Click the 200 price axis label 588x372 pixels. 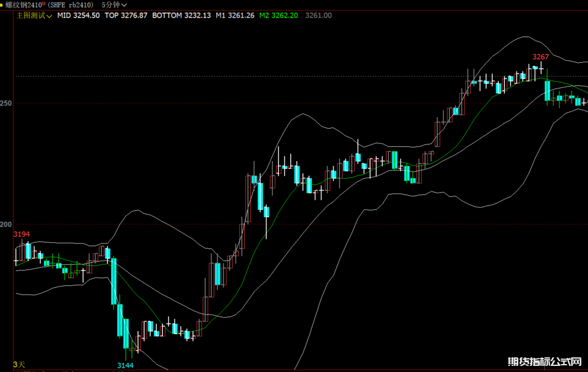(6, 224)
